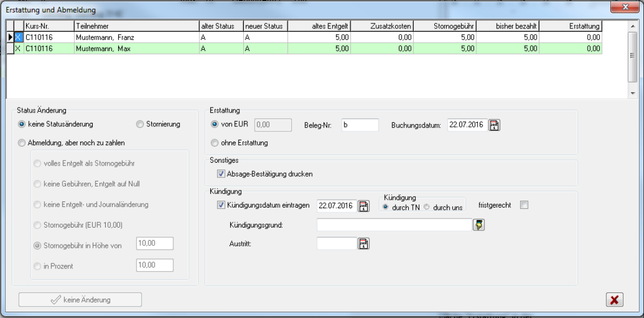The image size is (644, 318).
Task: Click Stornogebühr column header
Action: [445, 26]
